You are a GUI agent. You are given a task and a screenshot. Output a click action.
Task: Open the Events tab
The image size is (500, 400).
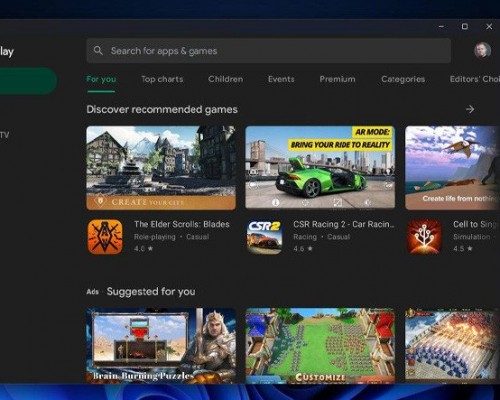281,79
